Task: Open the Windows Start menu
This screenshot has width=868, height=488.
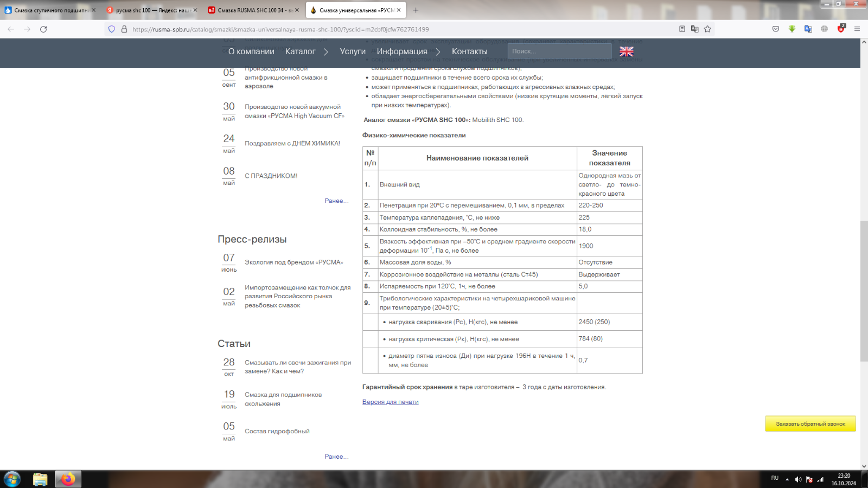Action: tap(12, 479)
